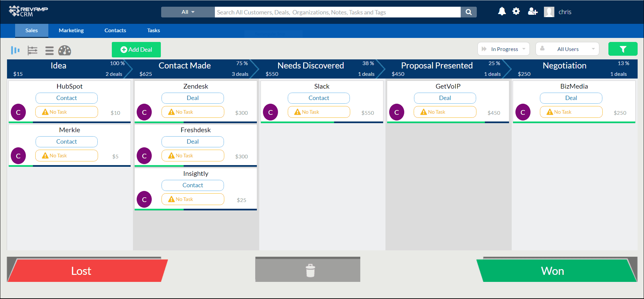This screenshot has width=644, height=299.
Task: Click Zendesk card owner avatar
Action: 144,112
